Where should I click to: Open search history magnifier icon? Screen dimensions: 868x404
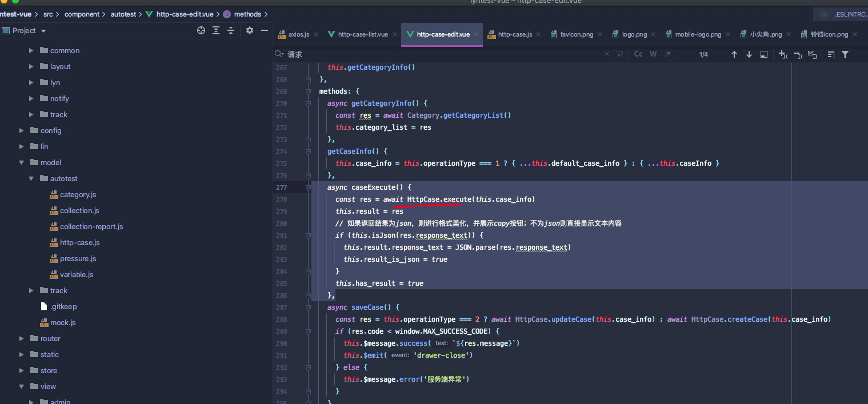[279, 54]
